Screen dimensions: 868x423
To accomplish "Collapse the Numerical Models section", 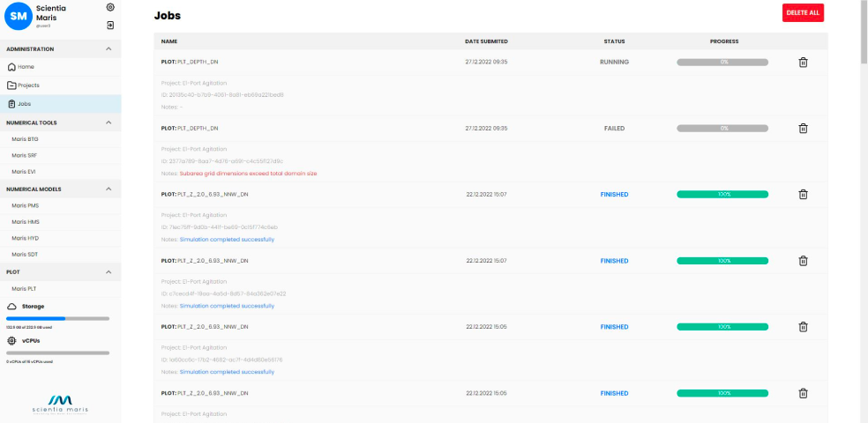I will pos(108,189).
